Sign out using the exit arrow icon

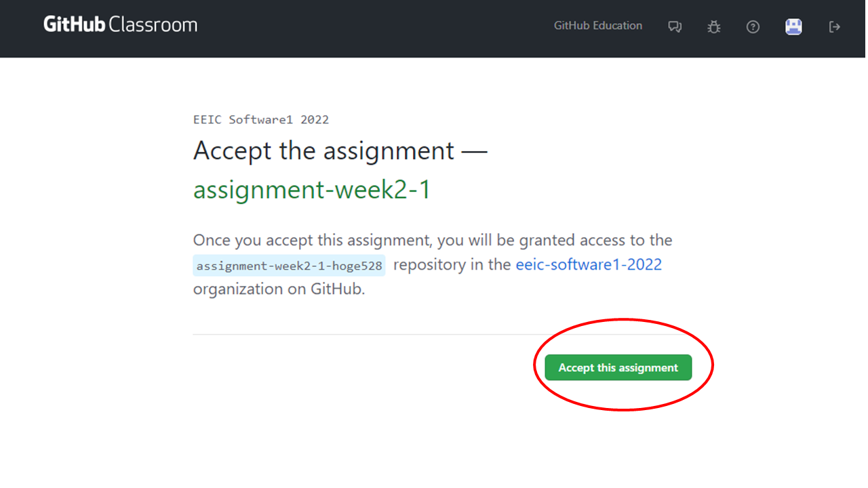tap(835, 27)
